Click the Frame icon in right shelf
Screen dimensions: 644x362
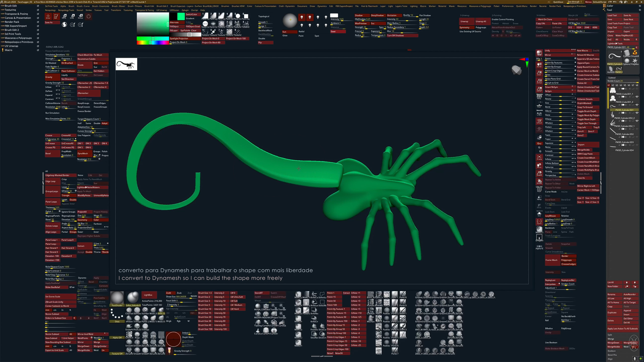[x=539, y=158]
